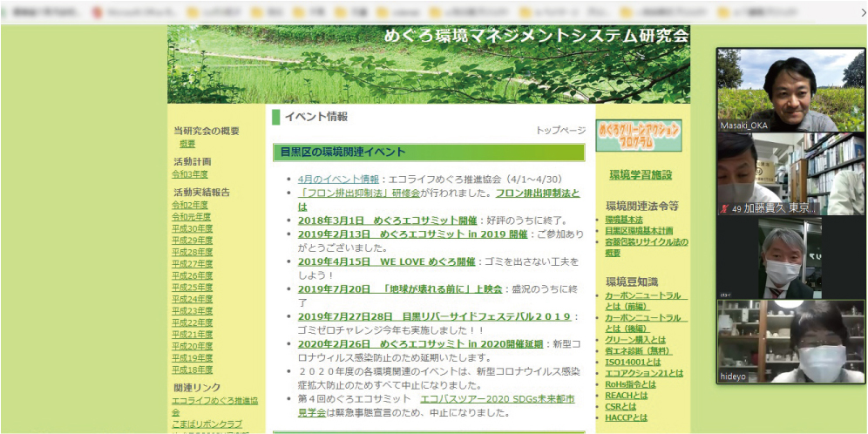Screen dimensions: 868x434
Task: Open 平成29年度 activity report
Action: point(192,241)
